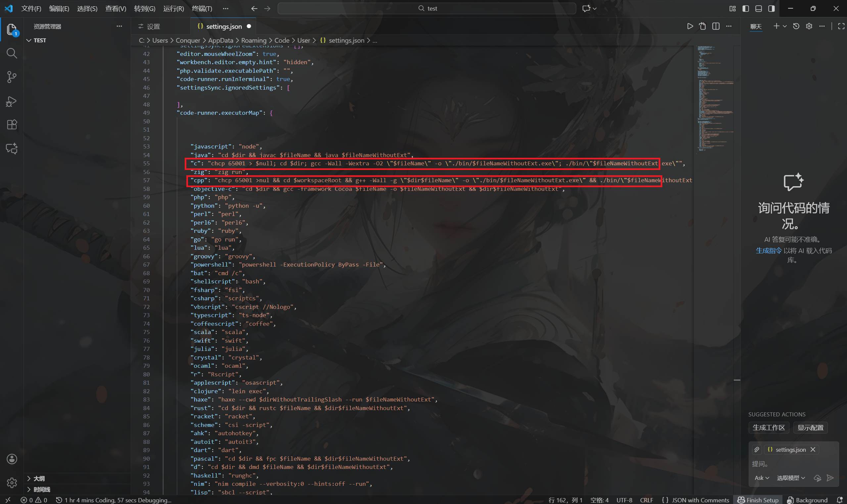Click Finish Setup in the status bar
Viewport: 847px width, 504px height.
[758, 500]
